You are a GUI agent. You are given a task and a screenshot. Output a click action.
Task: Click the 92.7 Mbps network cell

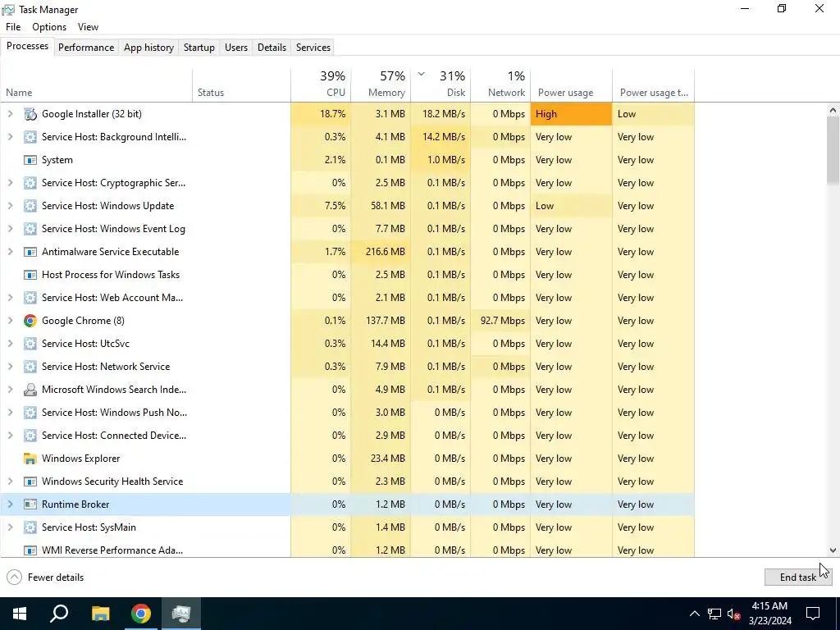click(x=501, y=321)
